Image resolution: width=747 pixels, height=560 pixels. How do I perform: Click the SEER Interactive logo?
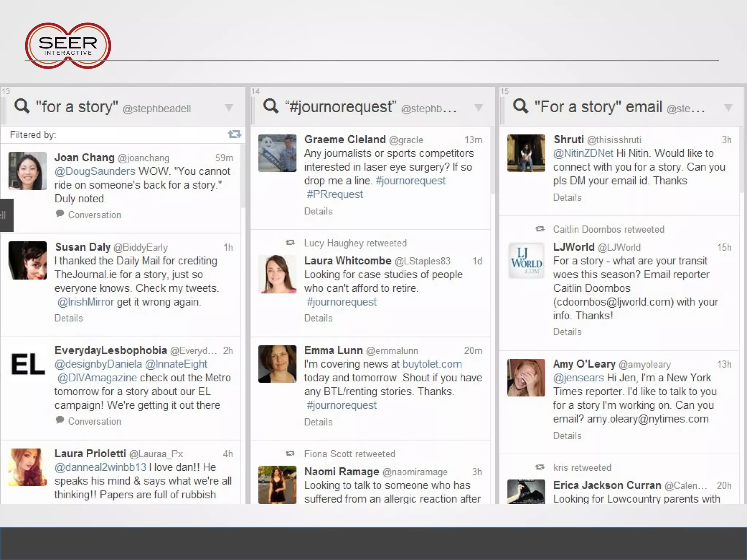(x=68, y=46)
